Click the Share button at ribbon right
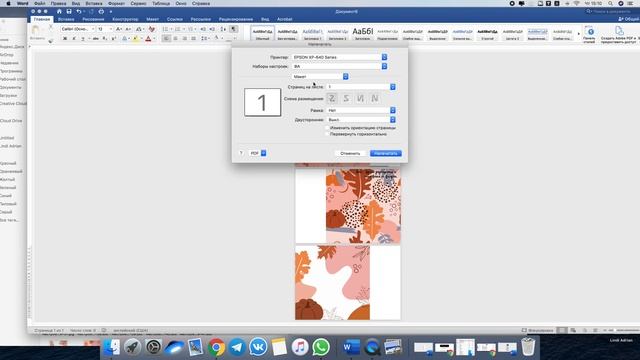 [629, 19]
